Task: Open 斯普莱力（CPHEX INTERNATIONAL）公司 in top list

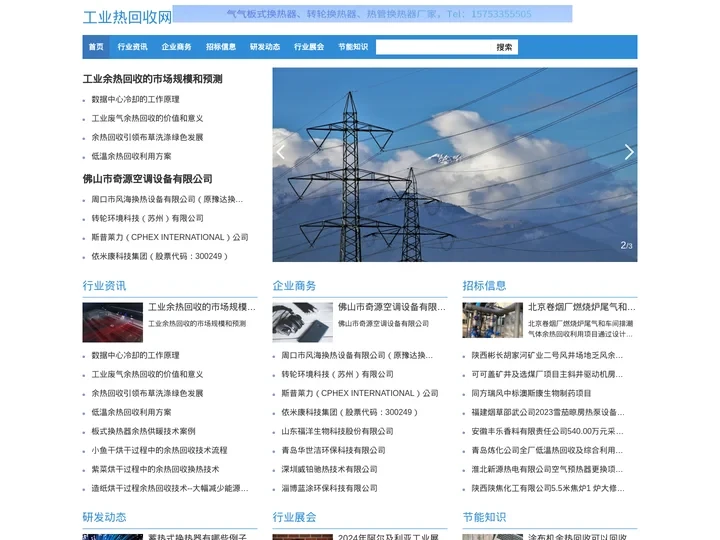Action: (170, 237)
